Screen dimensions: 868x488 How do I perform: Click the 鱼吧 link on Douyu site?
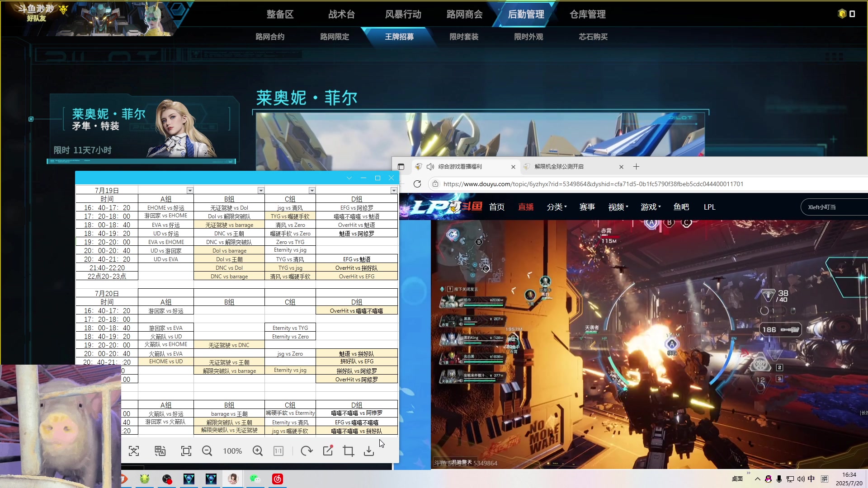681,207
